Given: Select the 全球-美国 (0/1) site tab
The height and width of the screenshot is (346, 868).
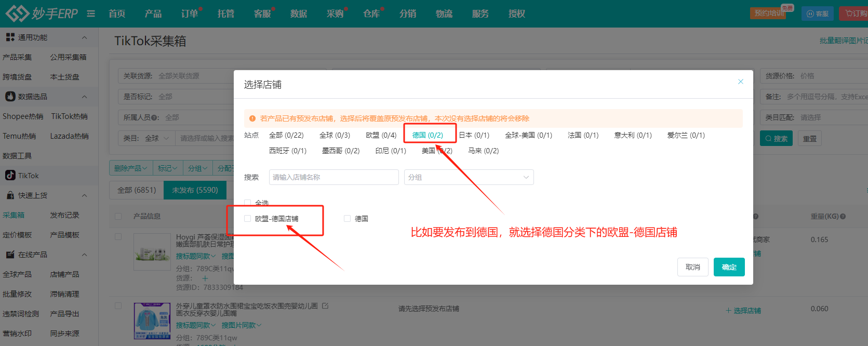Looking at the screenshot, I should coord(528,135).
